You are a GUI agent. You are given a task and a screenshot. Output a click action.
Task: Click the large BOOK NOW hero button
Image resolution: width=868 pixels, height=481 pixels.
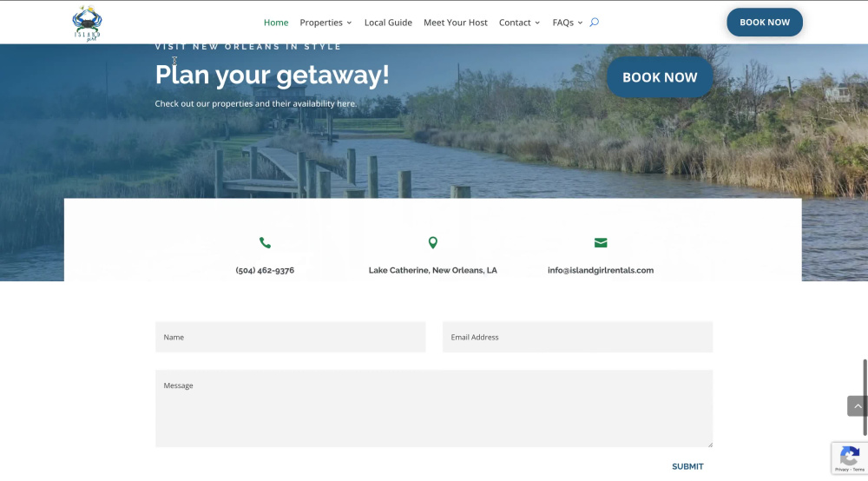660,77
